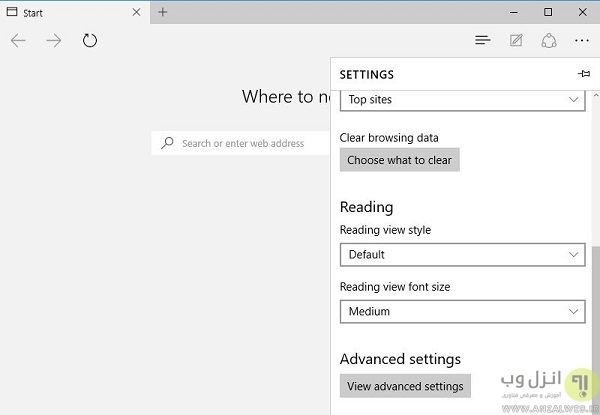
Task: Expand the Top sites dropdown
Action: coord(462,100)
